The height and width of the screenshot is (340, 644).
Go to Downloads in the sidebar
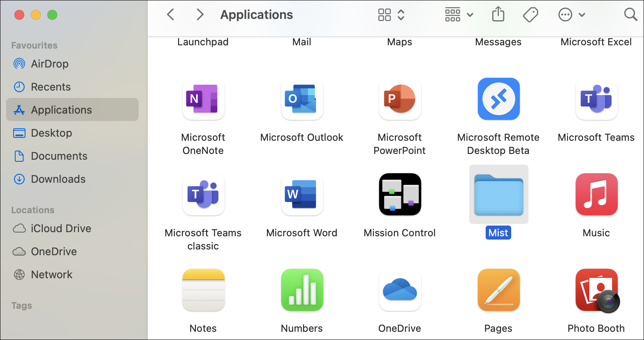58,179
